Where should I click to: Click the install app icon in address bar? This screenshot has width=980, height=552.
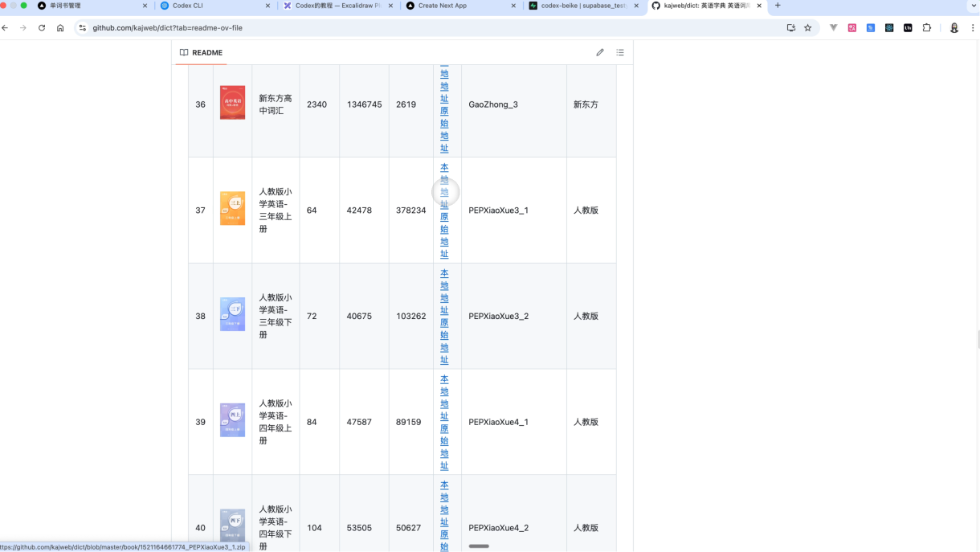coord(790,27)
